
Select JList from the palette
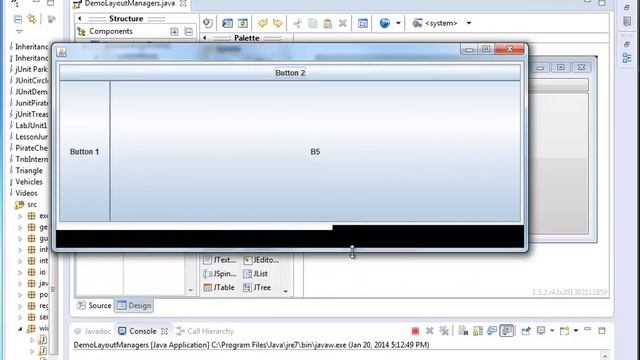coord(256,273)
